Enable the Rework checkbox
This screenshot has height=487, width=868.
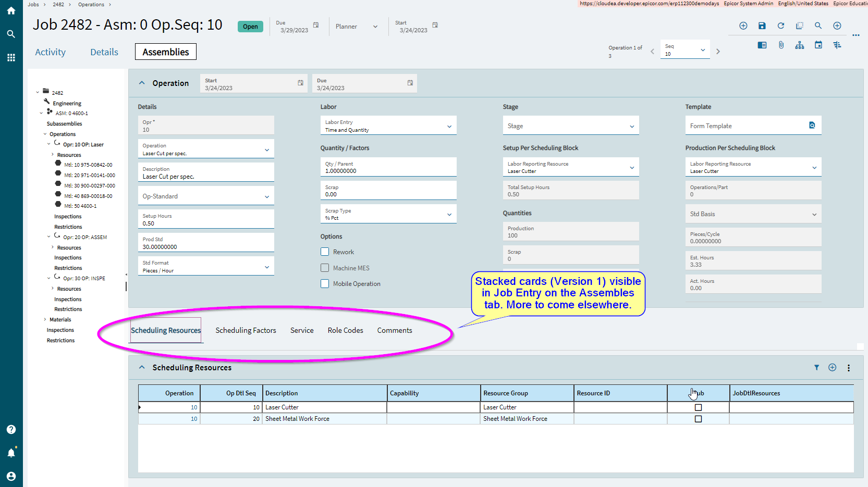325,252
